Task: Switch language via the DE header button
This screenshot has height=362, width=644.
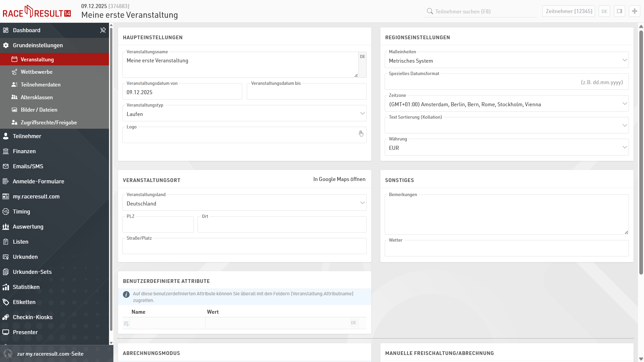Action: pos(604,11)
